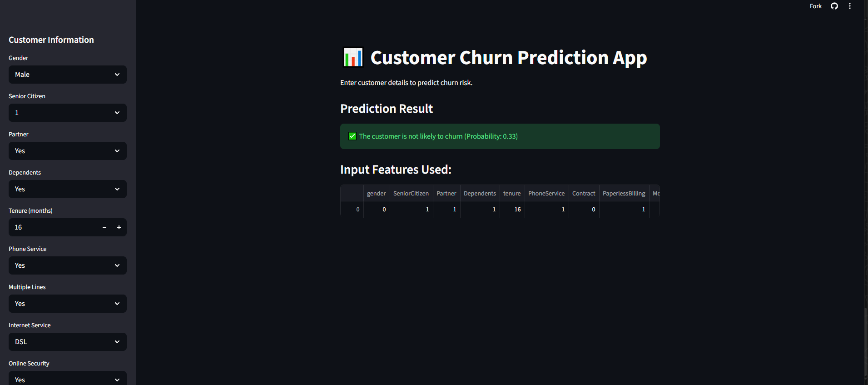Expand the Phone Service dropdown
Image resolution: width=868 pixels, height=385 pixels.
67,265
